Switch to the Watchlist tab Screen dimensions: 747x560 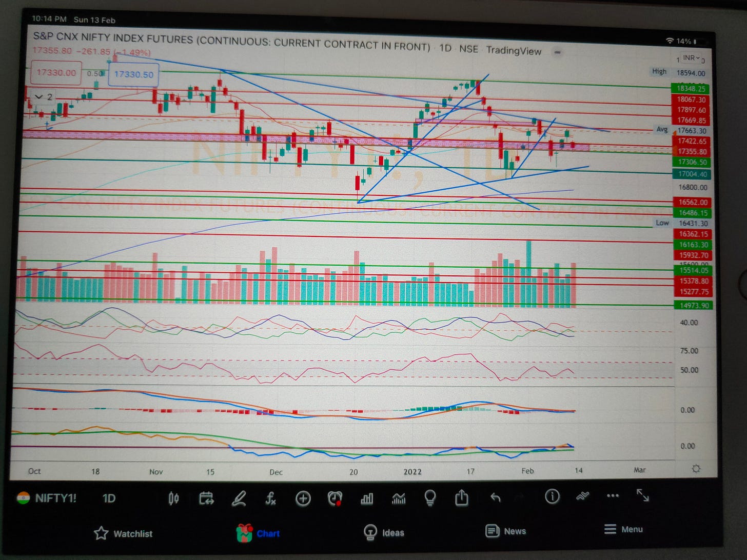pyautogui.click(x=123, y=533)
